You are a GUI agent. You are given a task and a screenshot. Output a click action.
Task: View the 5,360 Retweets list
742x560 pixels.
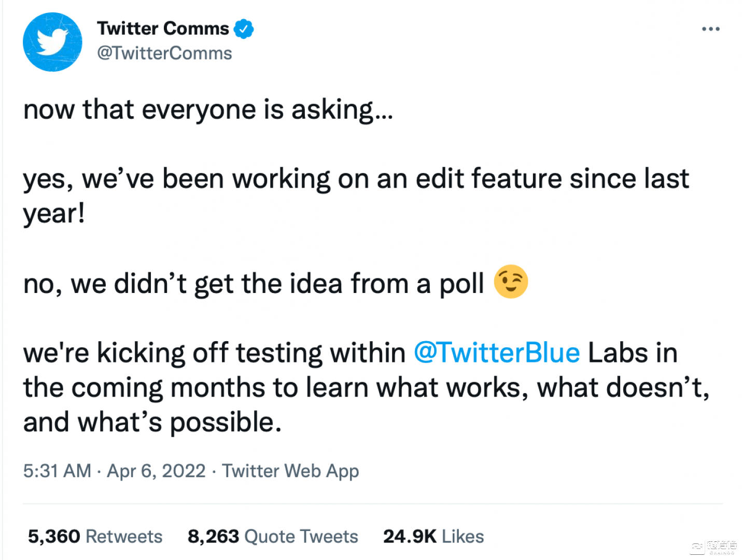pos(95,536)
